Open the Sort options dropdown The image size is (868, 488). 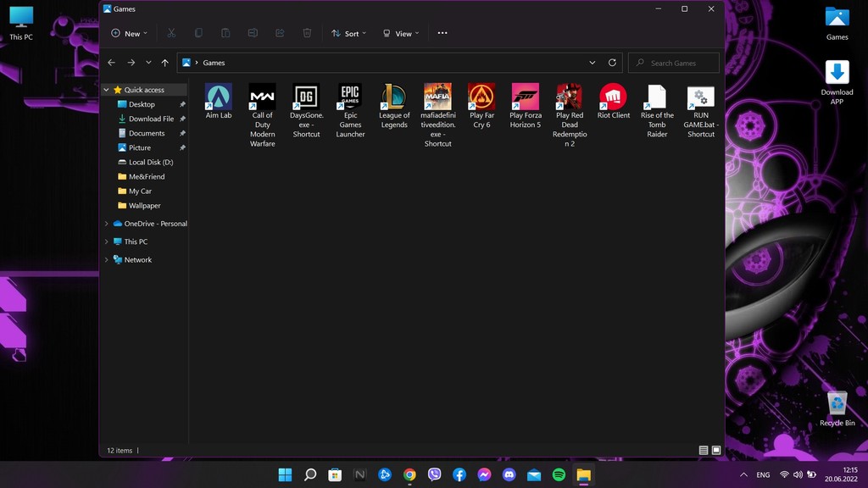[348, 33]
